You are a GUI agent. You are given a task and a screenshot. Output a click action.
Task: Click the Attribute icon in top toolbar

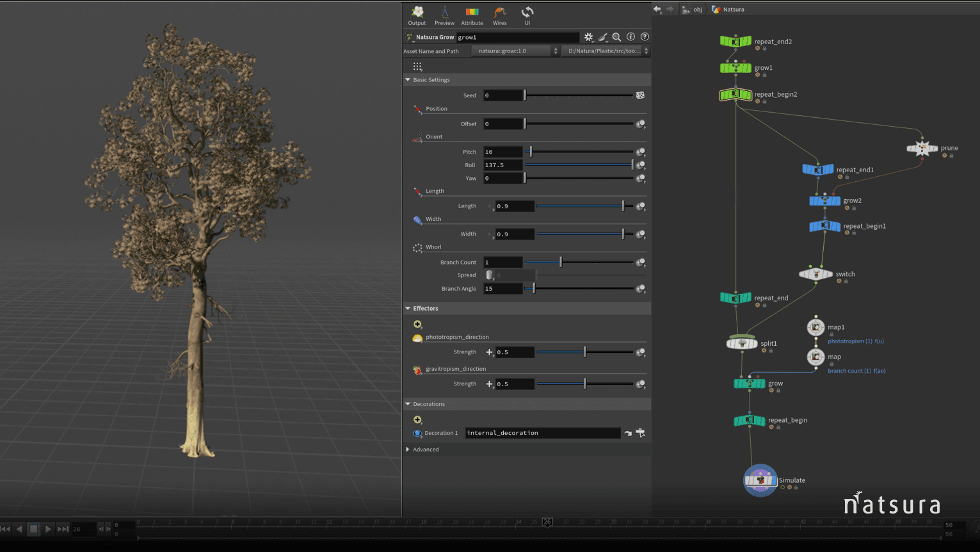click(x=472, y=13)
